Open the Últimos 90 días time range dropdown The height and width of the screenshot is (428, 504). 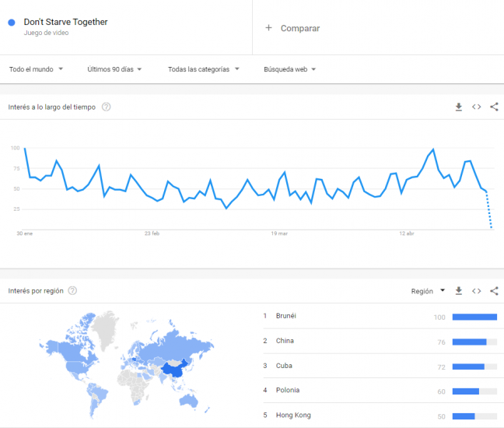(114, 69)
